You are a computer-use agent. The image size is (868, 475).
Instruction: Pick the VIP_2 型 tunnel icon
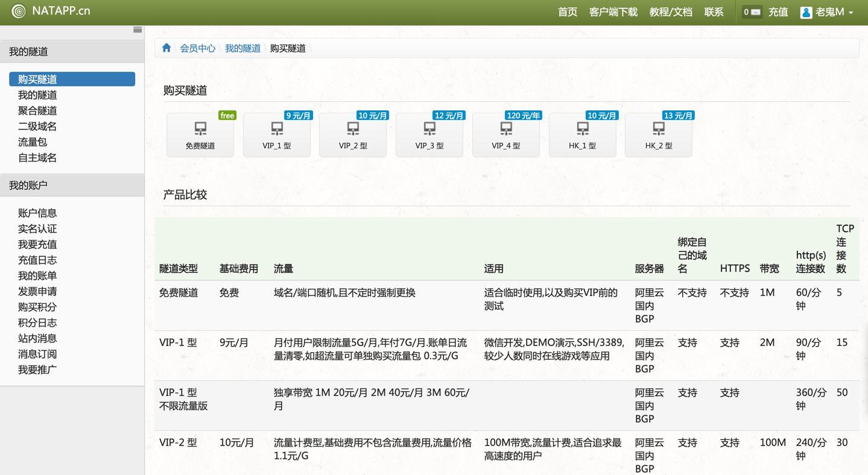point(353,135)
